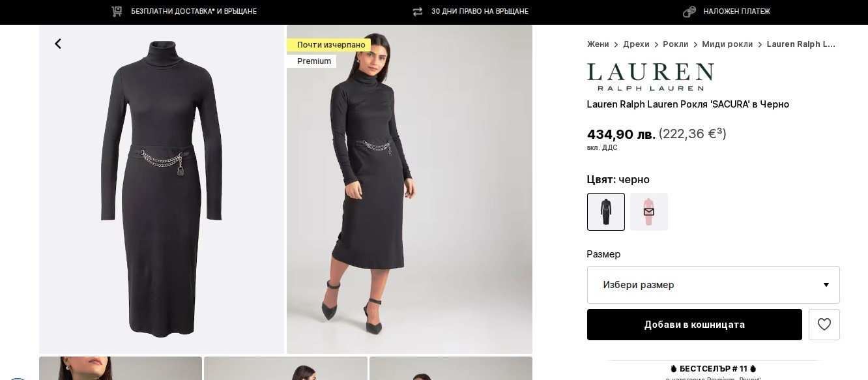Click the size dropdown arrow
This screenshot has height=380, width=868.
[826, 285]
